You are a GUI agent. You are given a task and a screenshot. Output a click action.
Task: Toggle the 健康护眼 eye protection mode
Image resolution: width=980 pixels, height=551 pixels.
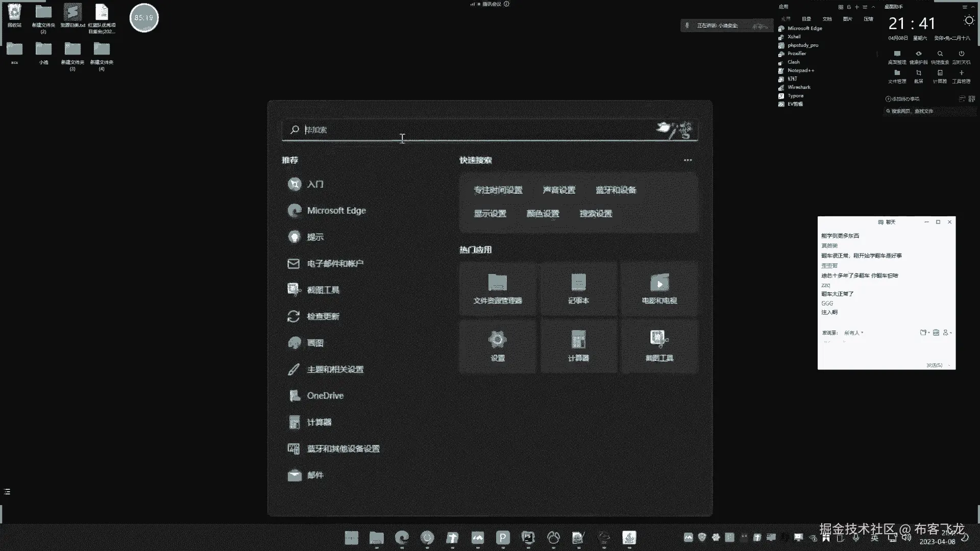click(918, 54)
